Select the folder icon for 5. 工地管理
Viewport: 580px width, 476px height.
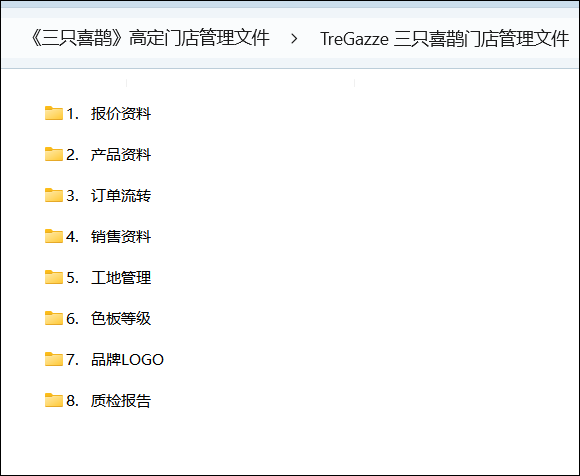pos(54,277)
